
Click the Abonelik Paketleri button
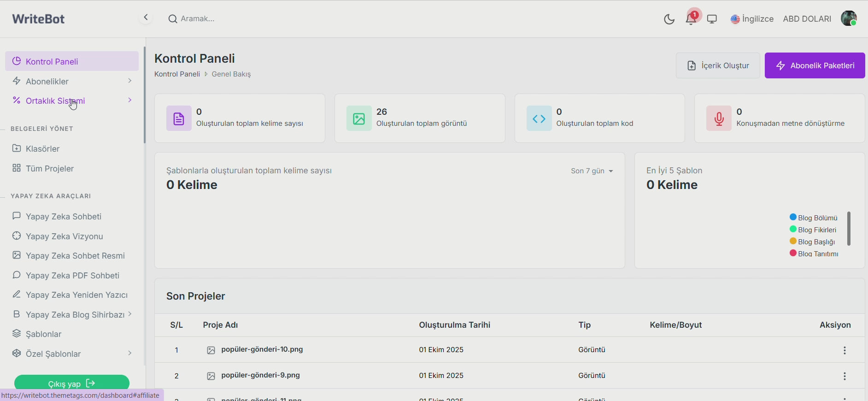815,65
